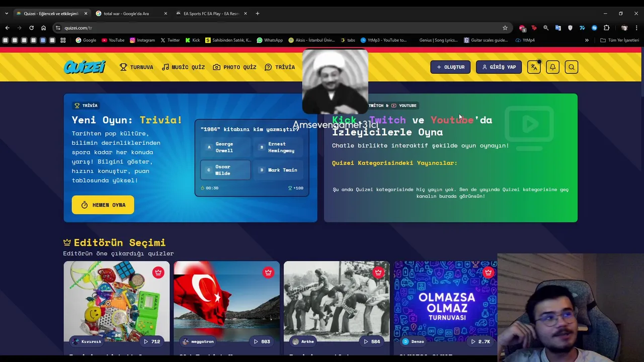Bookmark this page with the star icon
This screenshot has height=362, width=644.
pyautogui.click(x=505, y=28)
